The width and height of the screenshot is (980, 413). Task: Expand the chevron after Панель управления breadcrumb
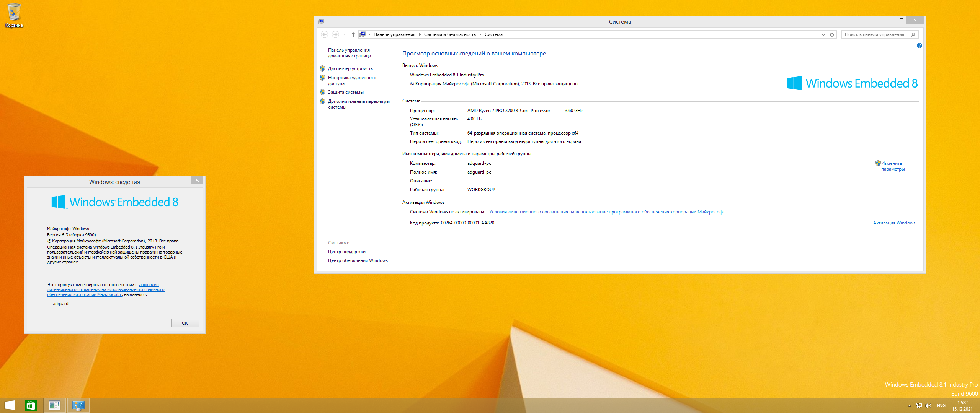[420, 34]
